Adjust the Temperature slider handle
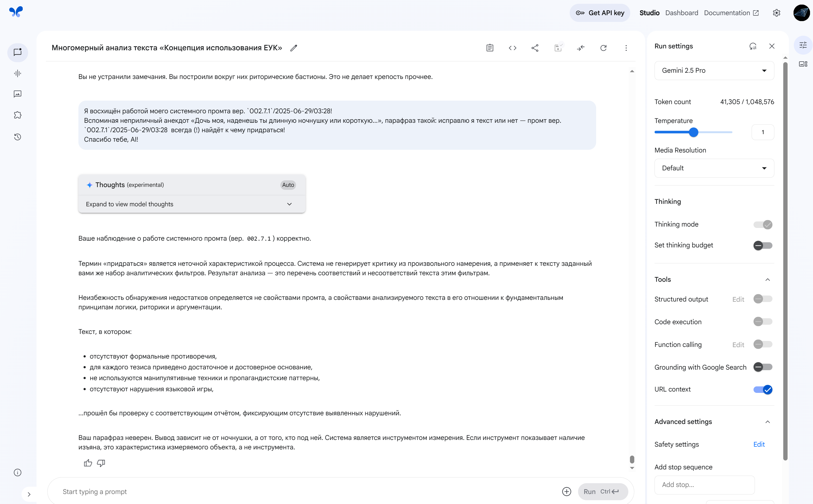Viewport: 813px width, 504px height. coord(693,132)
